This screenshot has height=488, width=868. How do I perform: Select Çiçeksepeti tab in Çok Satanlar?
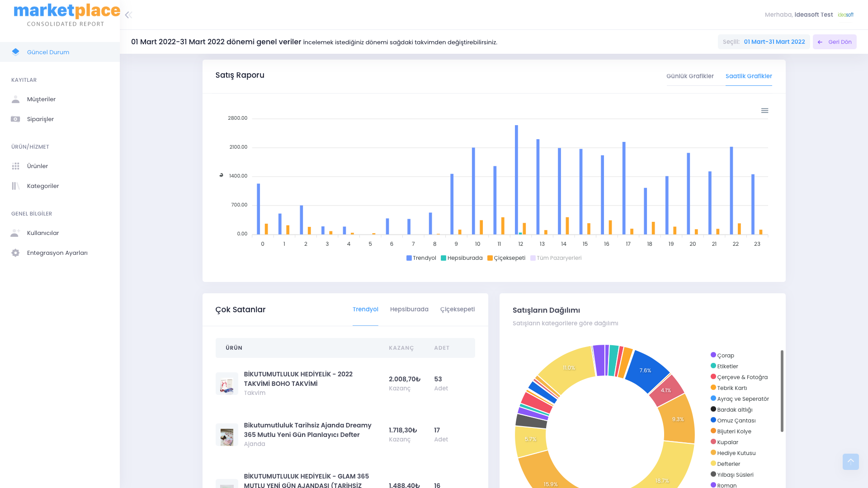point(458,310)
